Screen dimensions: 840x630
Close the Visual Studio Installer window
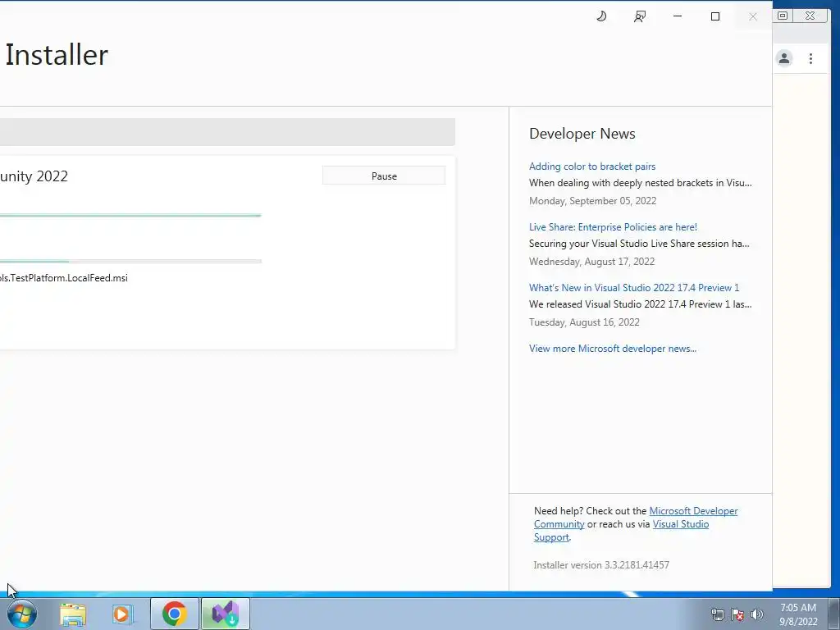(753, 16)
